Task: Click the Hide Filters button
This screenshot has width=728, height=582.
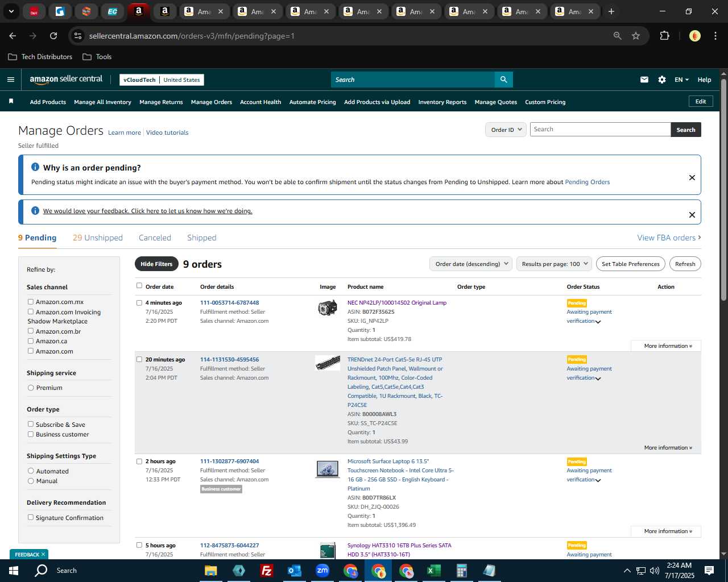Action: click(x=156, y=264)
